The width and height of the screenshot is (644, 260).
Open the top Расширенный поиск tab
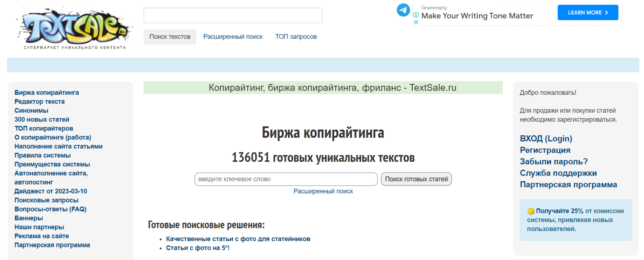233,37
